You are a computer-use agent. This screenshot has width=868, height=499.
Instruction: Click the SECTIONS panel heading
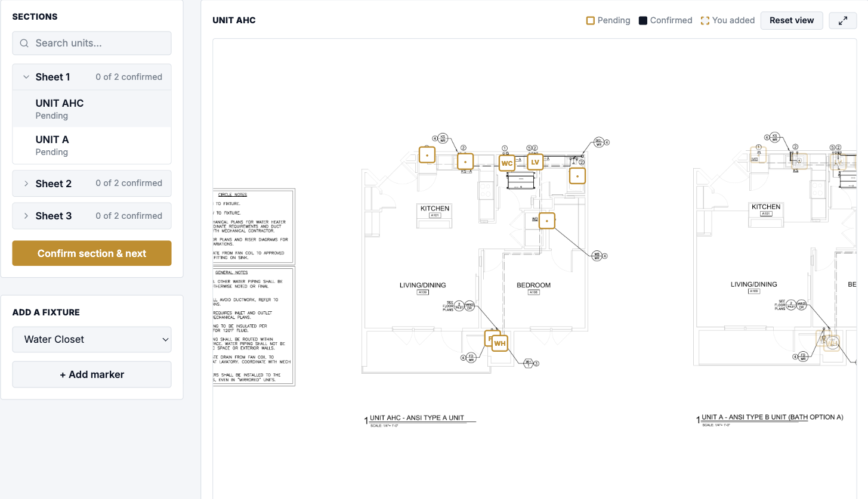click(x=35, y=17)
